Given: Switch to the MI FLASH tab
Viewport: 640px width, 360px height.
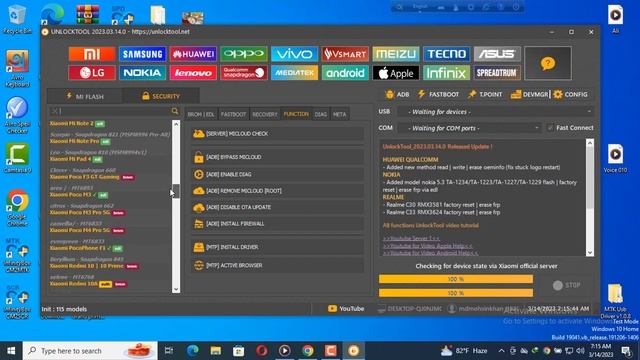Looking at the screenshot, I should [x=85, y=96].
